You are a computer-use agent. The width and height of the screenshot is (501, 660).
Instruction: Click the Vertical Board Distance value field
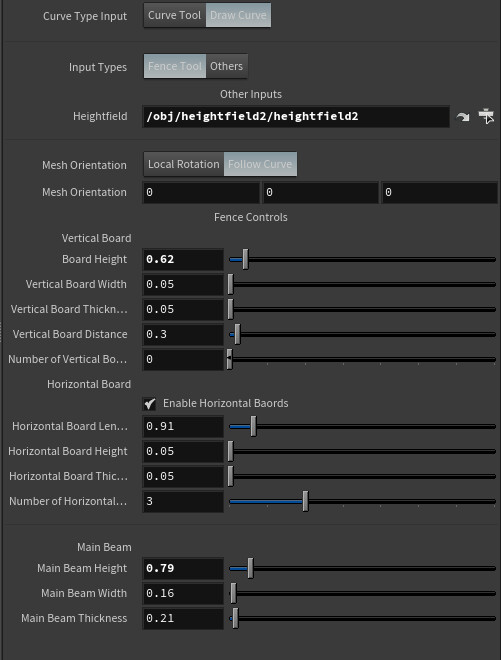183,335
